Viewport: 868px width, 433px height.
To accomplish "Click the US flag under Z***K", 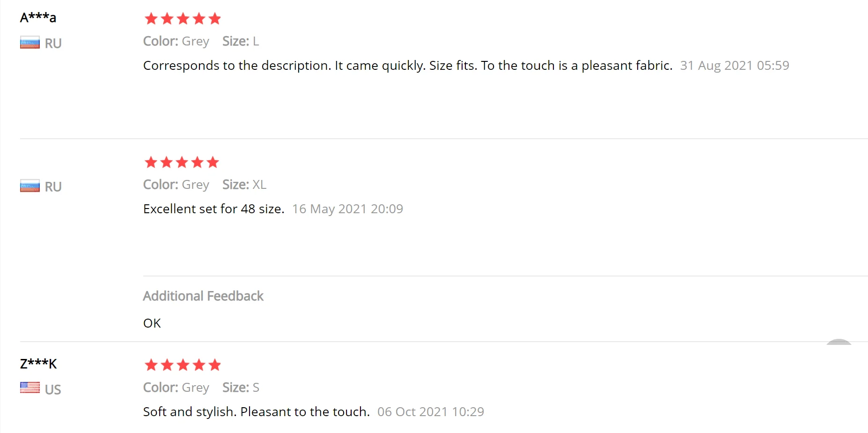I will pyautogui.click(x=29, y=388).
